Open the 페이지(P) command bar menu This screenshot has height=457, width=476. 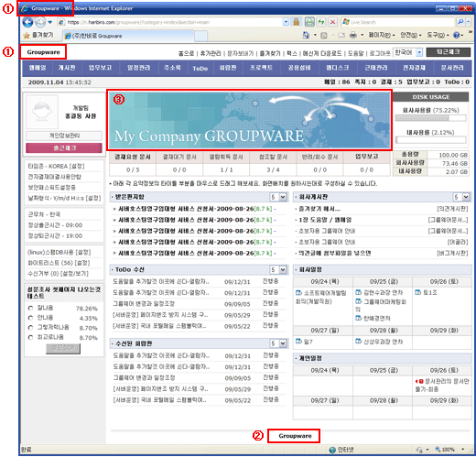point(382,36)
